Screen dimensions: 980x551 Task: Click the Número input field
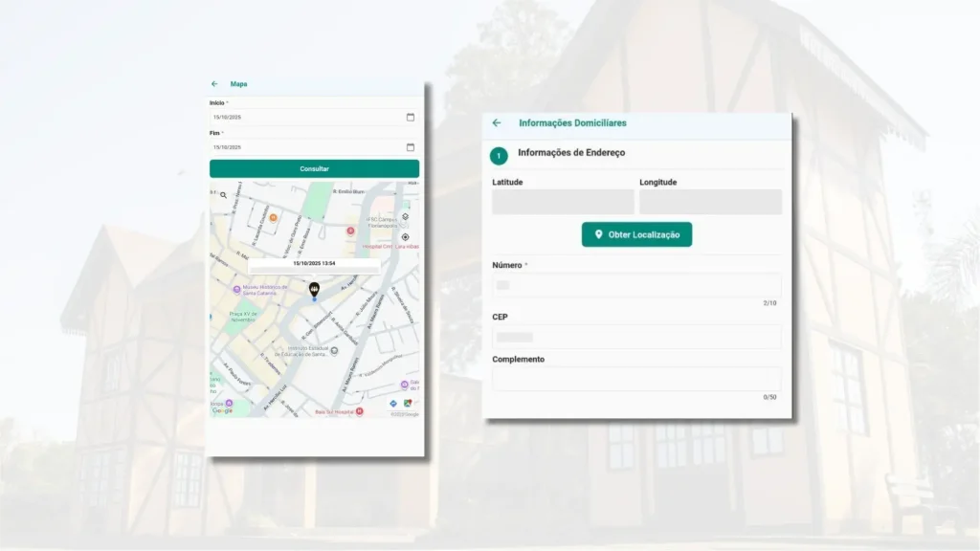[636, 285]
